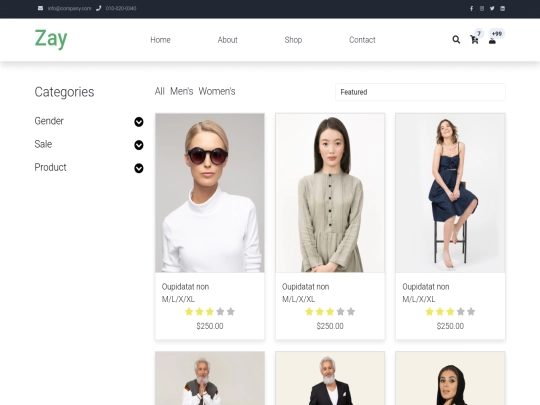Screen dimensions: 540x405
Task: Click the envelope email icon
Action: pyautogui.click(x=40, y=8)
